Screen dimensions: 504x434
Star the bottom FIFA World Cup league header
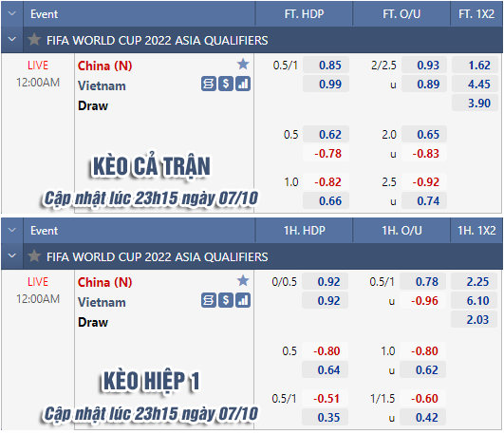tap(34, 256)
